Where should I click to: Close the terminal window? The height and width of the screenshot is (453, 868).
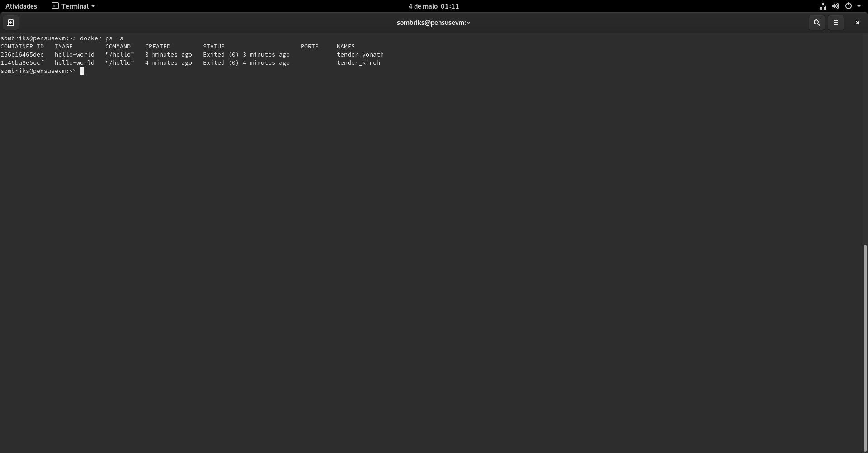[857, 22]
